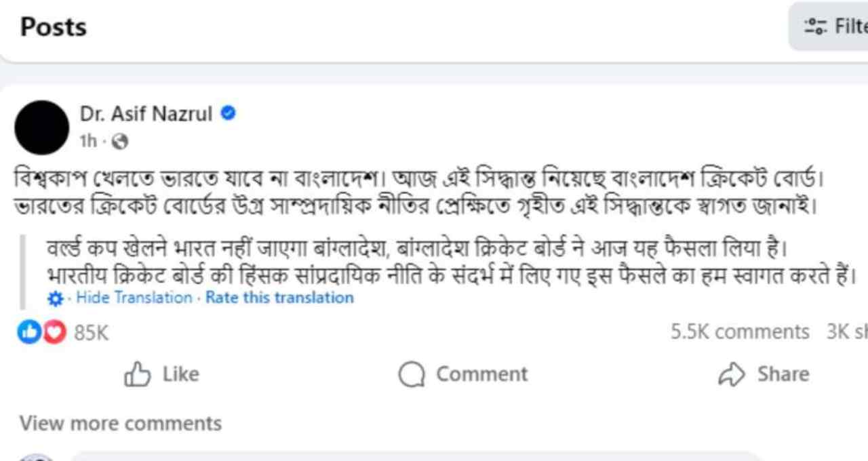
Task: Open the 1h post timestamp
Action: (88, 142)
